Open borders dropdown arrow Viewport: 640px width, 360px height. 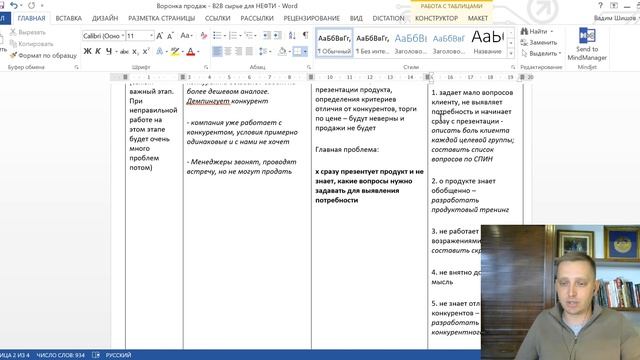click(305, 51)
